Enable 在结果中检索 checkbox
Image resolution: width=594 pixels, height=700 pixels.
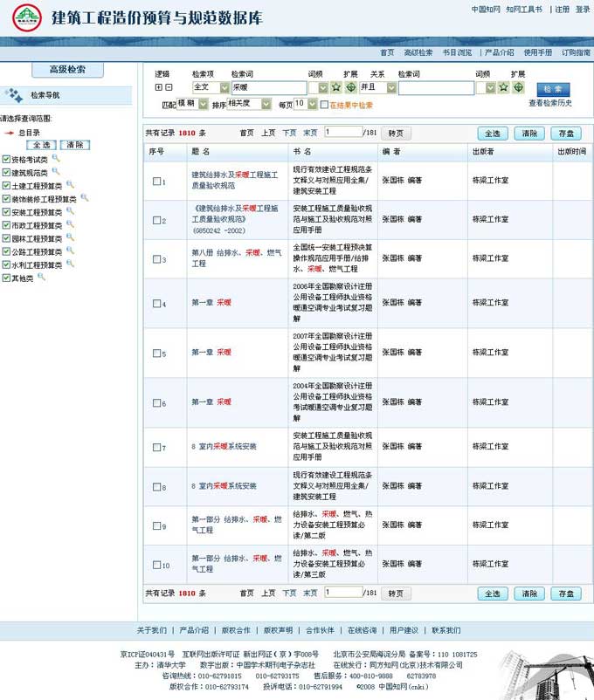(x=324, y=105)
